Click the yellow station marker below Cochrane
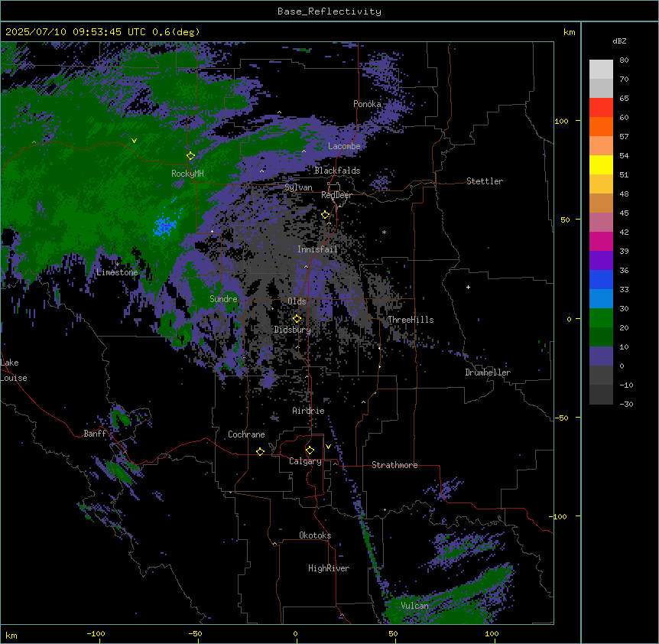This screenshot has width=659, height=644. click(260, 451)
